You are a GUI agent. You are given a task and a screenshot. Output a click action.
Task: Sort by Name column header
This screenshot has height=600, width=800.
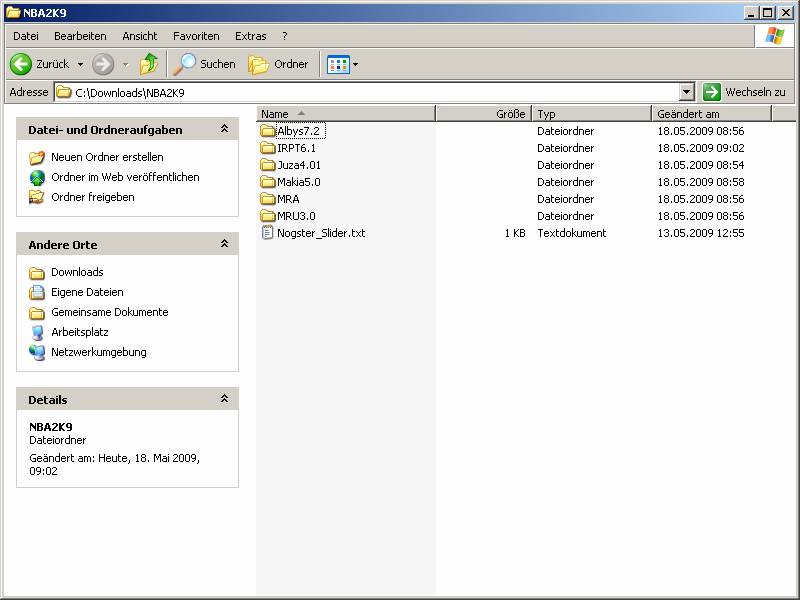tap(346, 113)
